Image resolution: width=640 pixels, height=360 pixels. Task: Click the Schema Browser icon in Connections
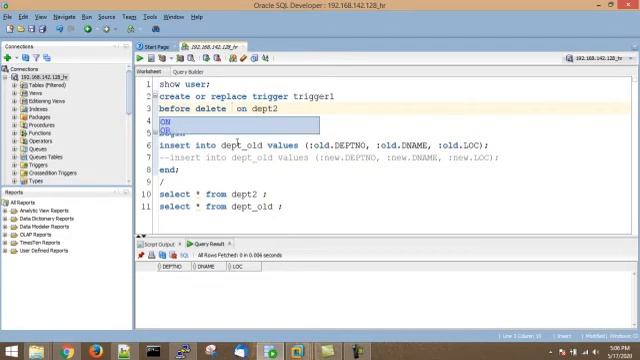tap(47, 58)
